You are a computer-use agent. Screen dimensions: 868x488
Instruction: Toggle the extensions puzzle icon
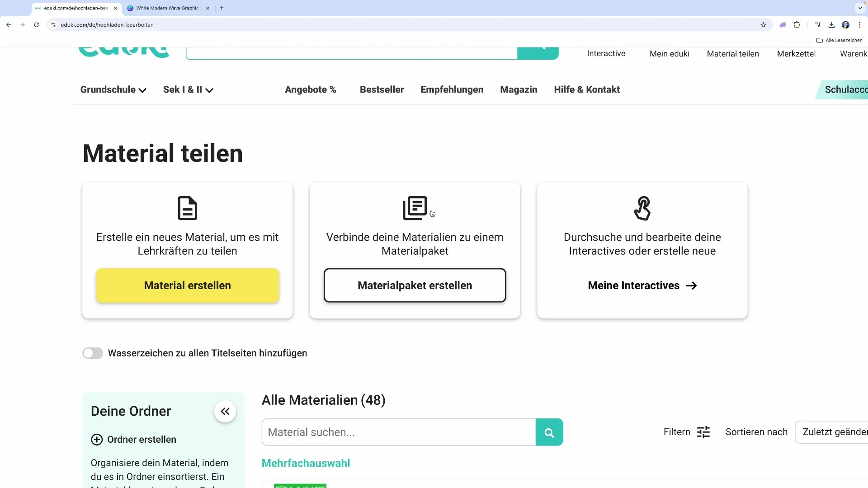[797, 25]
